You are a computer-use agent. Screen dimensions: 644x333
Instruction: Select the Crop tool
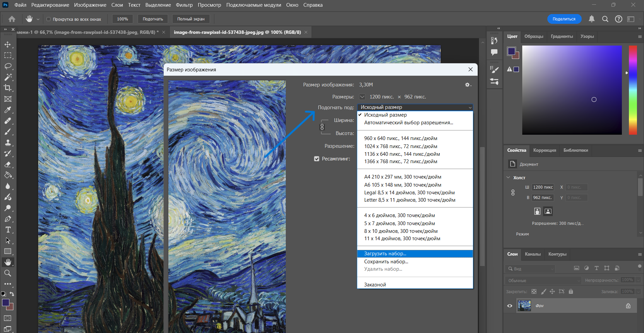pyautogui.click(x=8, y=88)
